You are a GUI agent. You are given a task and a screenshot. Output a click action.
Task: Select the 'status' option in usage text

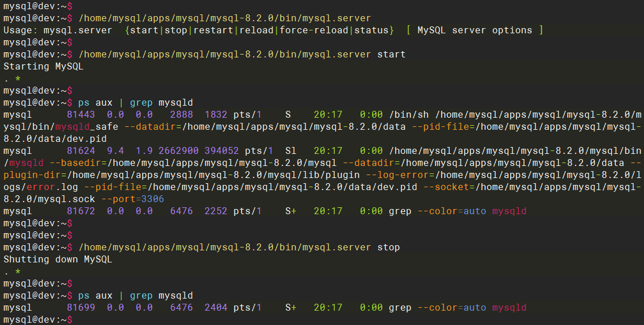[x=371, y=30]
